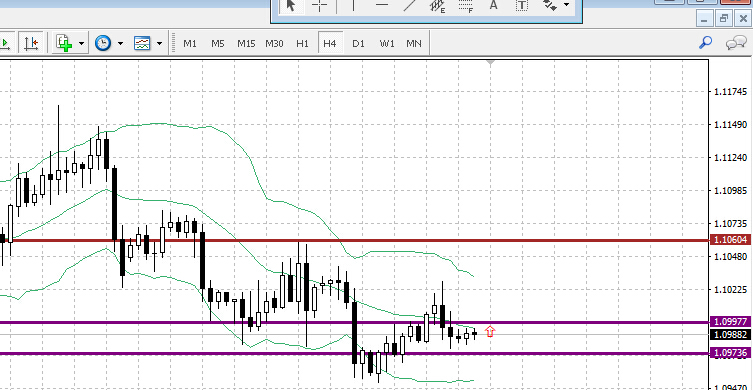Click the arrows objects tool icon
The image size is (753, 390).
point(550,6)
